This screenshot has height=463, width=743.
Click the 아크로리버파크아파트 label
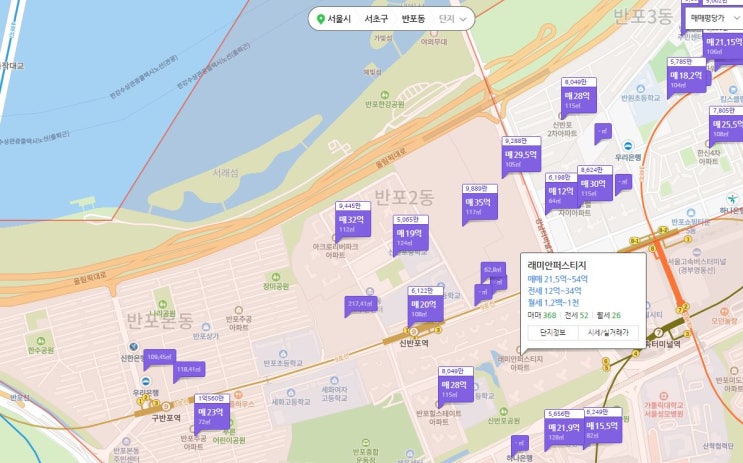(335, 251)
